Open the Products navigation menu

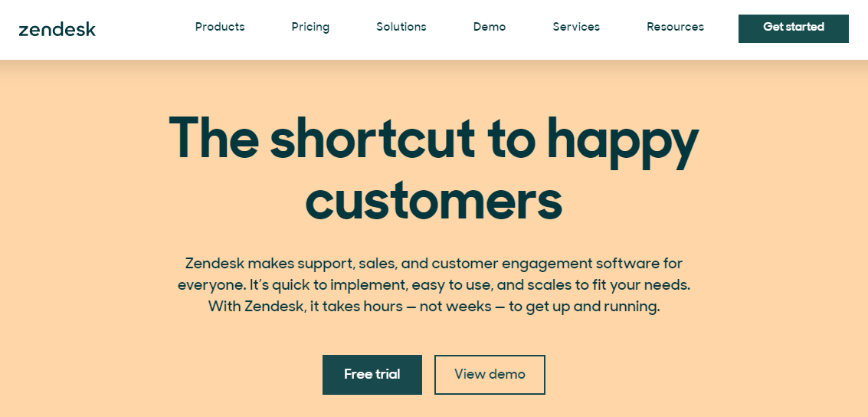tap(220, 27)
